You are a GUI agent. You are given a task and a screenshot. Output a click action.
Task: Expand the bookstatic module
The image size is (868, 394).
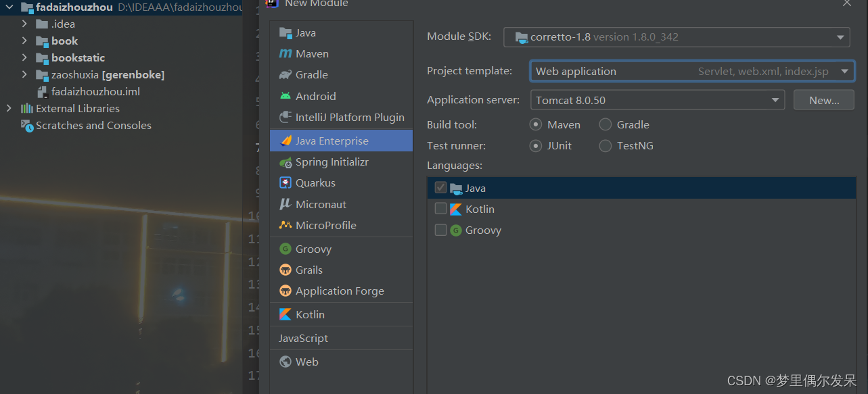pyautogui.click(x=25, y=57)
